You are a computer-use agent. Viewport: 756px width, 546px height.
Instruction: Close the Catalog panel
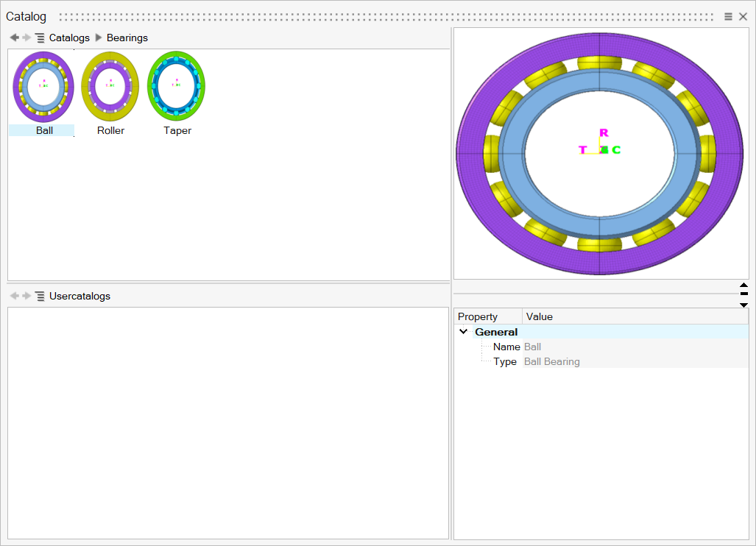click(x=743, y=16)
